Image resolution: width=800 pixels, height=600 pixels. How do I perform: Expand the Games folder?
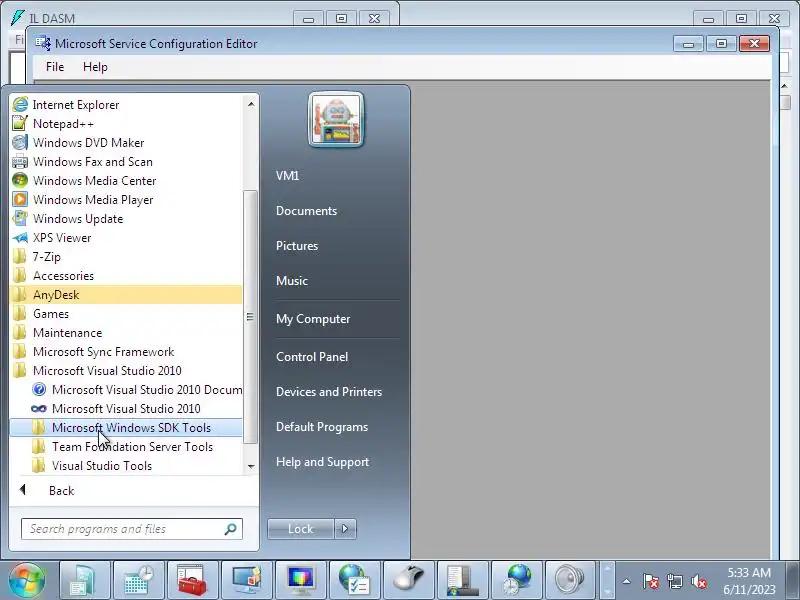tap(126, 314)
